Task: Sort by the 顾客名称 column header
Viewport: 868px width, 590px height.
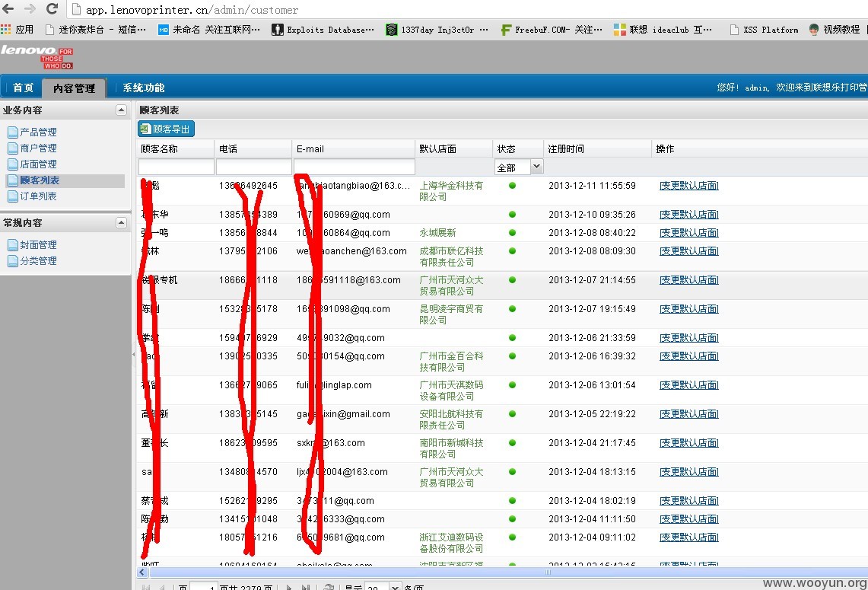Action: pos(175,148)
